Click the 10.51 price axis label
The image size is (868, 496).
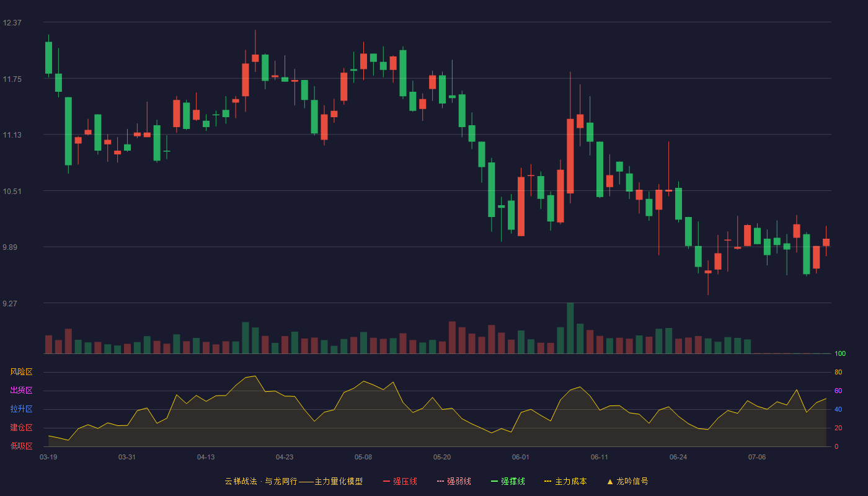(12, 191)
